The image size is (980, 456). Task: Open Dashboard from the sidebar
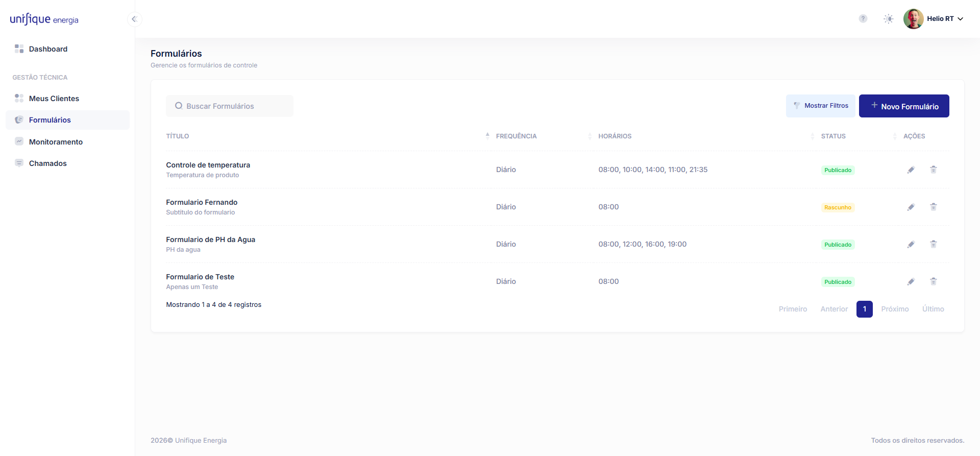click(x=48, y=49)
